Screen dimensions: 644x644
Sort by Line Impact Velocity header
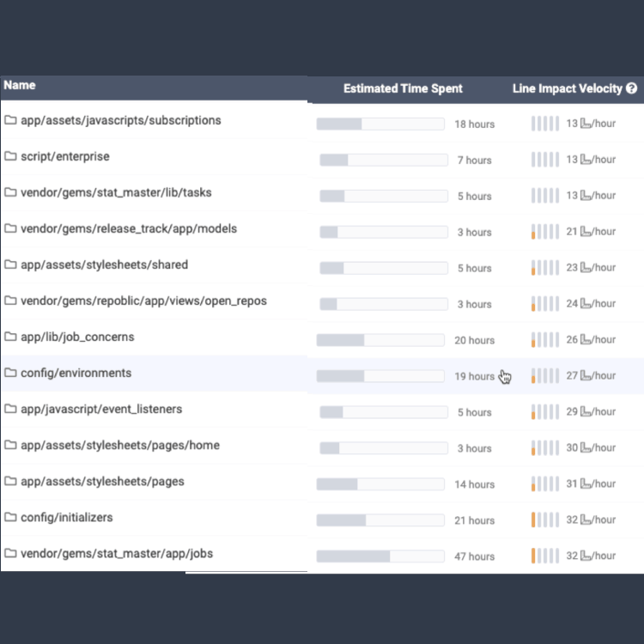coord(567,88)
